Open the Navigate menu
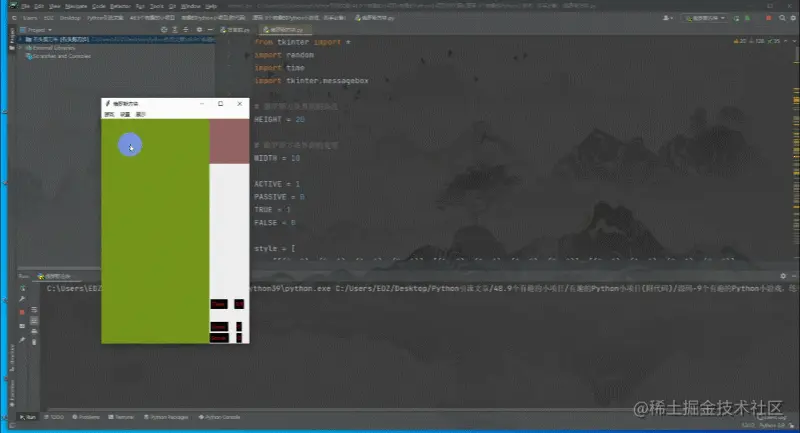 click(76, 6)
